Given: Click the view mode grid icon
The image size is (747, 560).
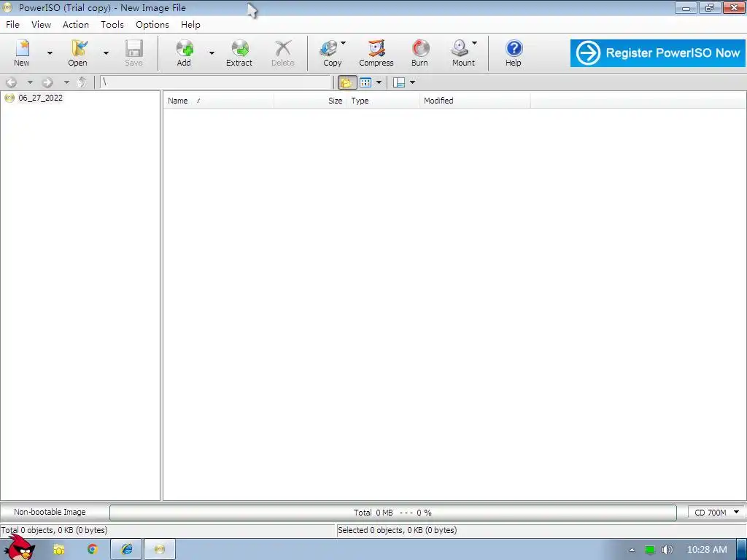Looking at the screenshot, I should pos(365,82).
